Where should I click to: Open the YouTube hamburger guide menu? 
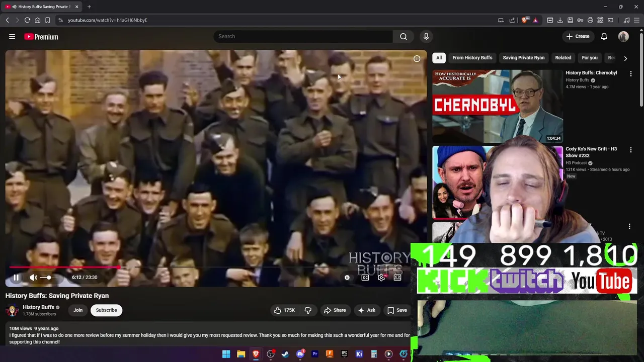click(x=12, y=37)
